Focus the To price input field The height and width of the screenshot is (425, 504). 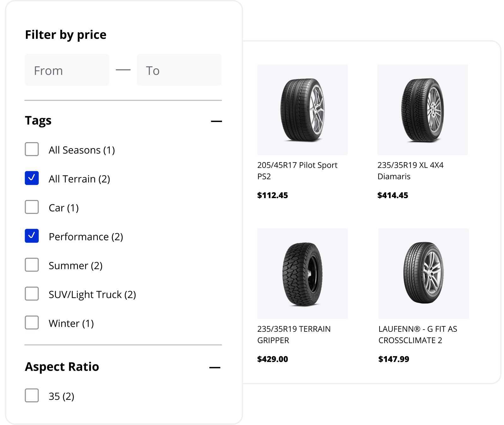(x=179, y=70)
